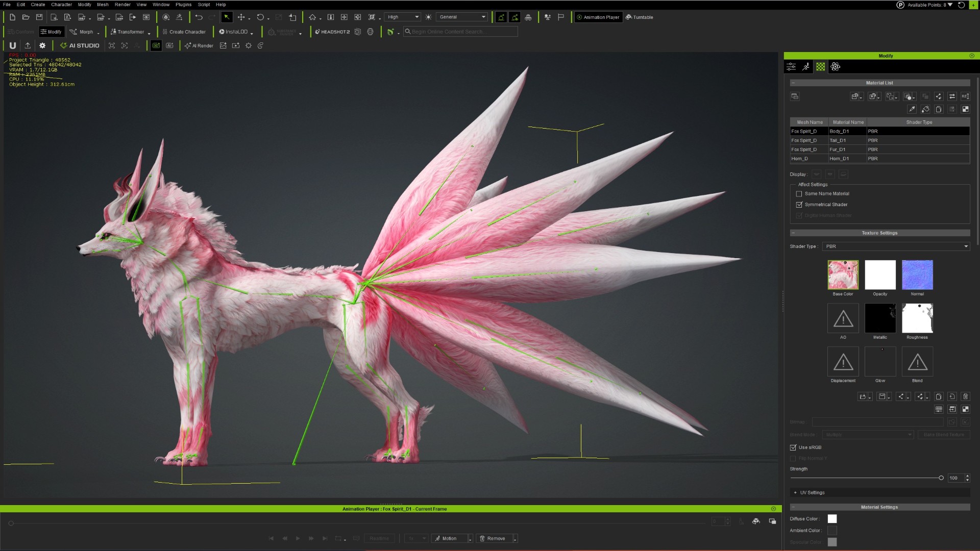Screen dimensions: 980x551
Task: Open the Plugins menu
Action: pos(183,5)
